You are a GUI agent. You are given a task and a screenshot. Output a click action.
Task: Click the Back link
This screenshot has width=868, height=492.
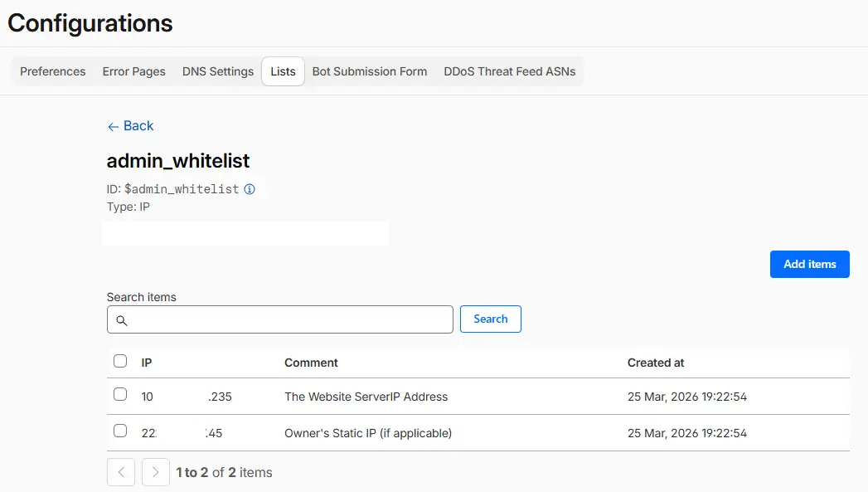(131, 126)
